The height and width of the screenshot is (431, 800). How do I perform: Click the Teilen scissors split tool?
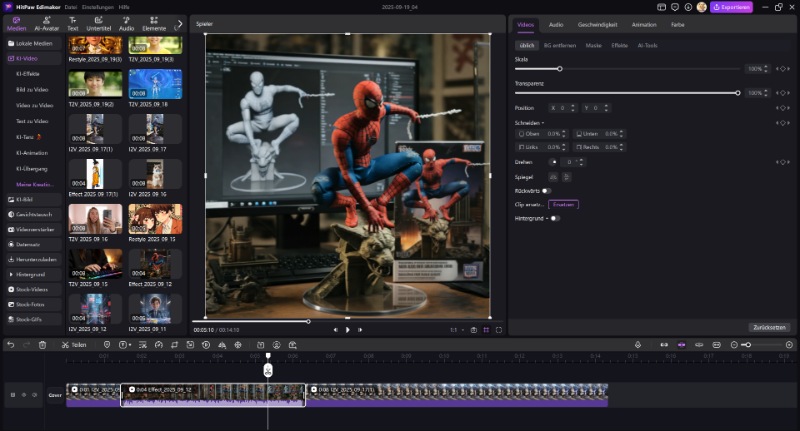click(74, 345)
